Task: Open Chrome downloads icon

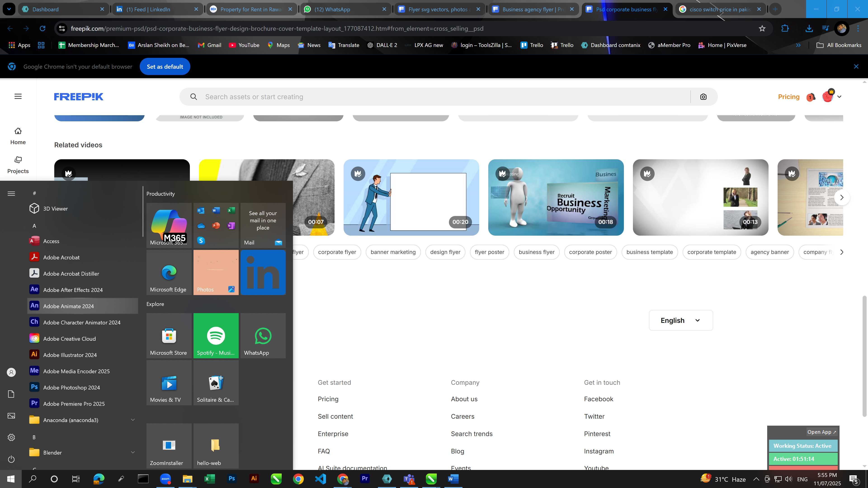Action: click(x=809, y=29)
